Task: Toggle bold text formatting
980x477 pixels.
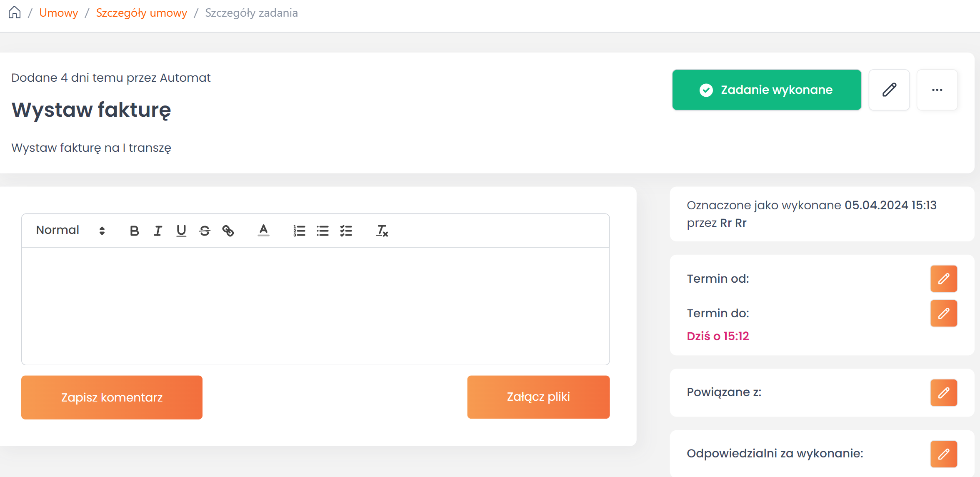Action: [x=134, y=231]
